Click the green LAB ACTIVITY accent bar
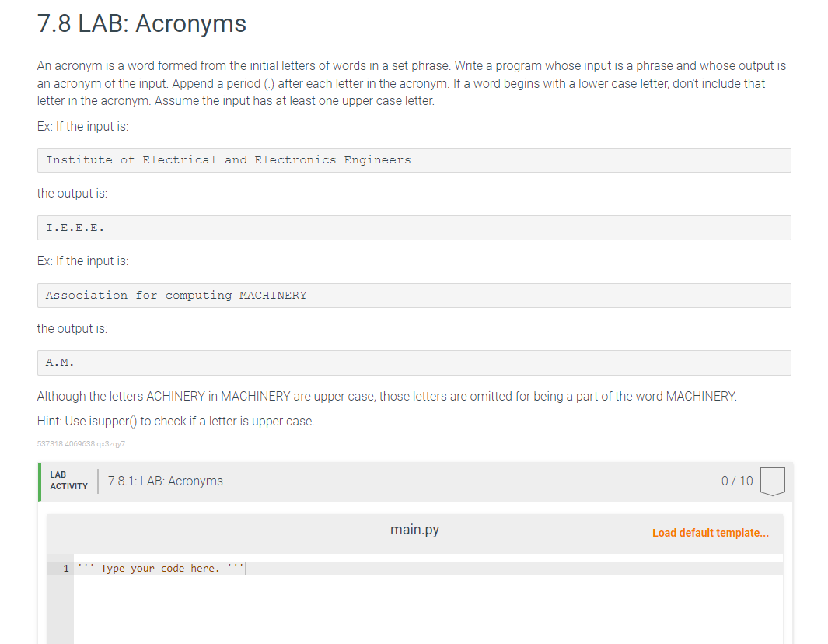The height and width of the screenshot is (644, 828). click(39, 481)
